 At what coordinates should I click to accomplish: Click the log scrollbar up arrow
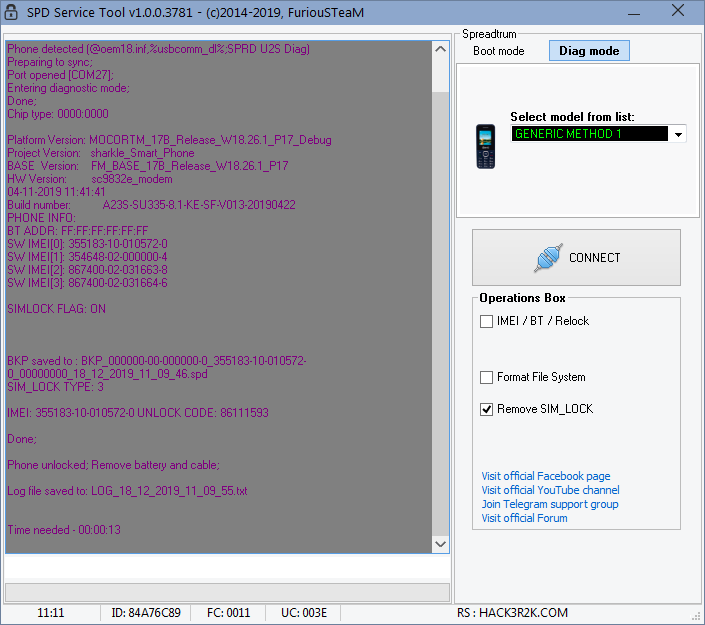(x=441, y=49)
